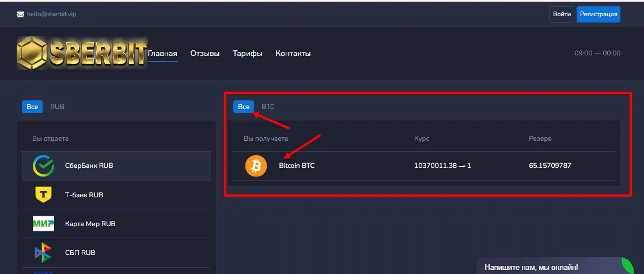
Task: Click the Войти login button
Action: (x=562, y=14)
